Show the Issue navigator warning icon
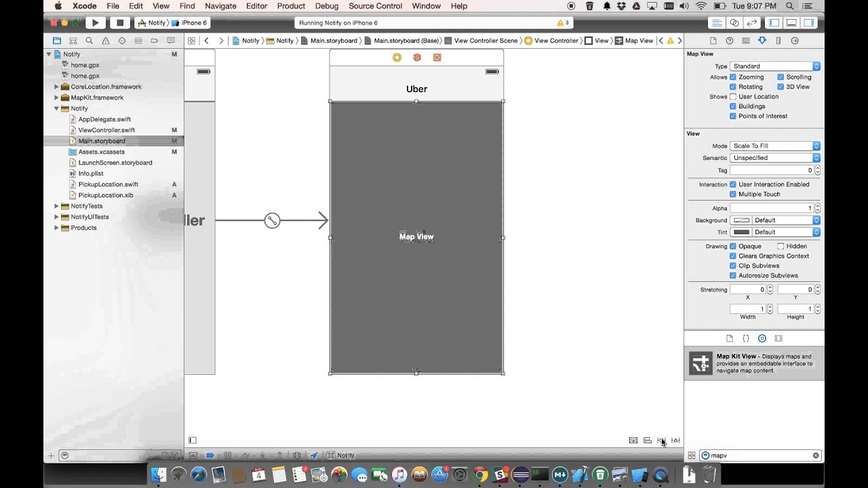Viewport: 868px width, 488px height. click(106, 41)
